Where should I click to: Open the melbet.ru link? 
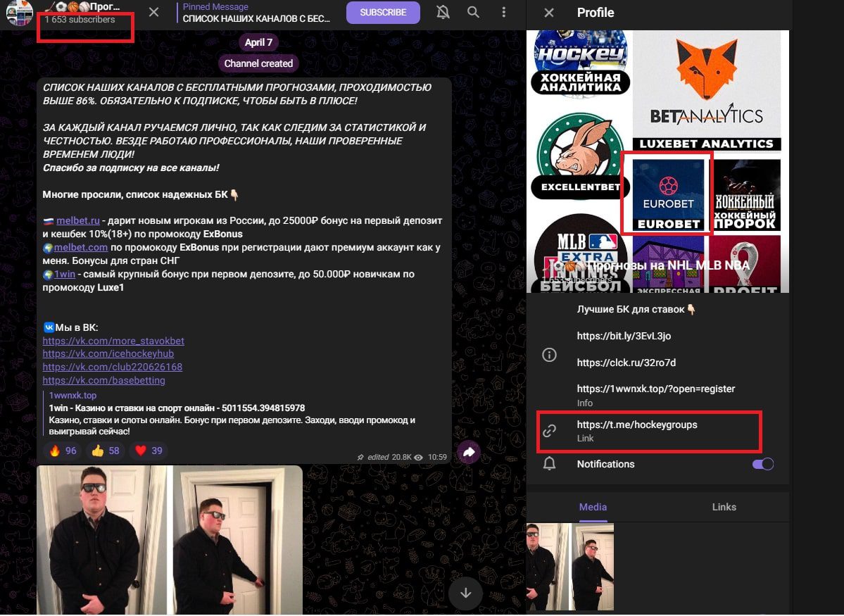click(x=78, y=220)
